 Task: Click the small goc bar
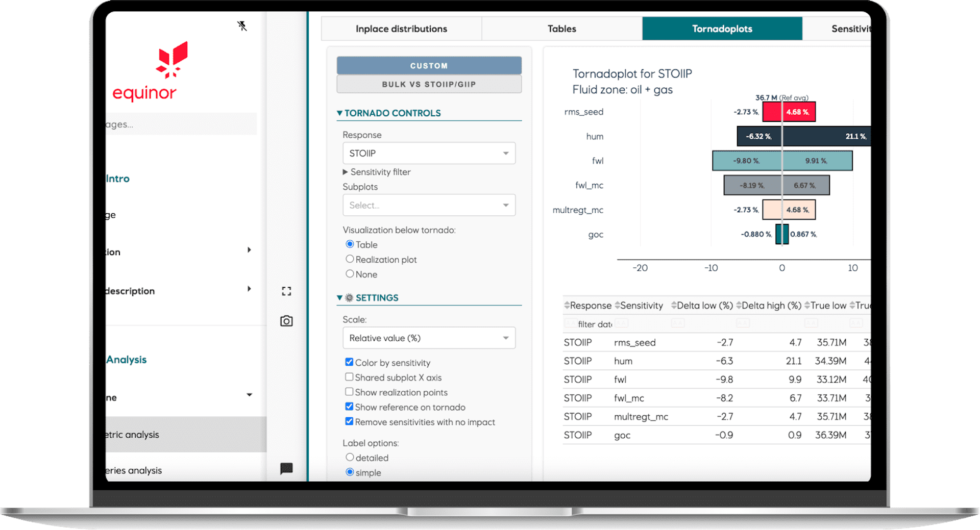(782, 234)
